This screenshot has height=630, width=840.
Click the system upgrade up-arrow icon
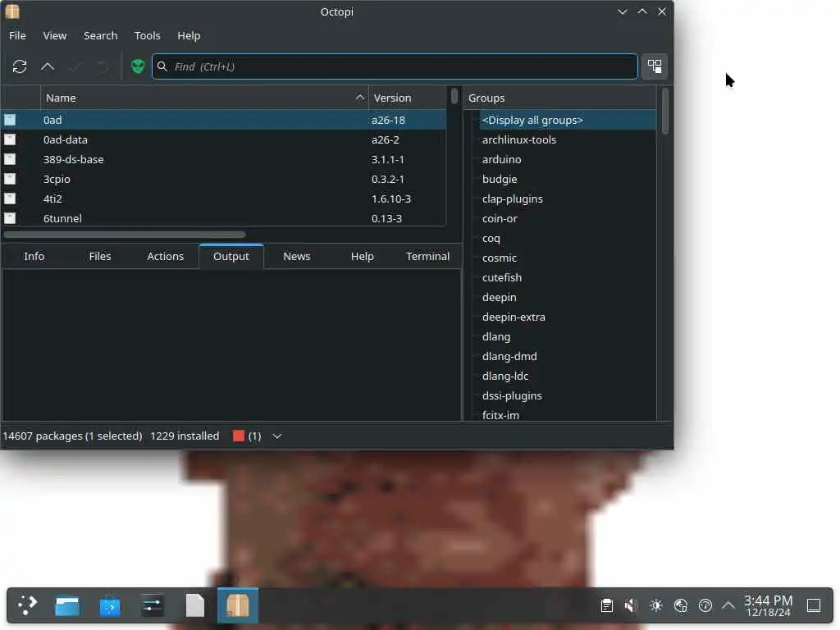(48, 66)
